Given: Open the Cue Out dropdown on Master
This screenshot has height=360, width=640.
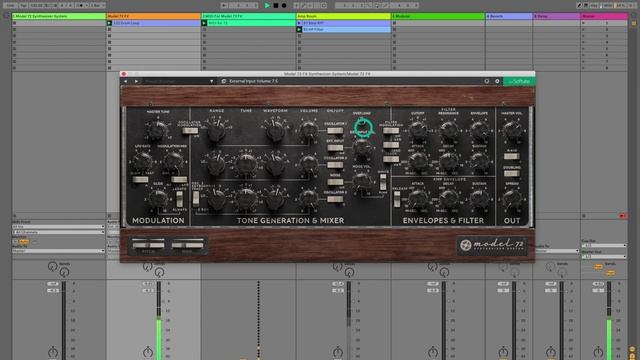Looking at the screenshot, I should [604, 245].
